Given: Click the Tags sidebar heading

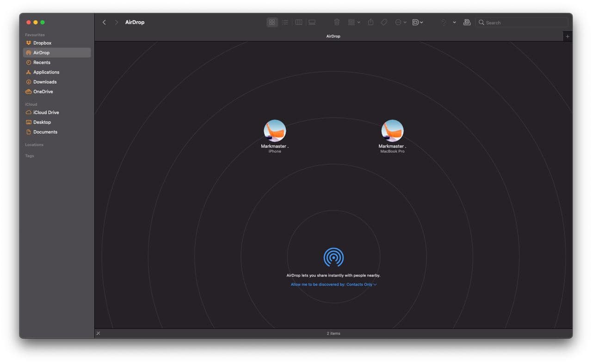Looking at the screenshot, I should pyautogui.click(x=30, y=156).
